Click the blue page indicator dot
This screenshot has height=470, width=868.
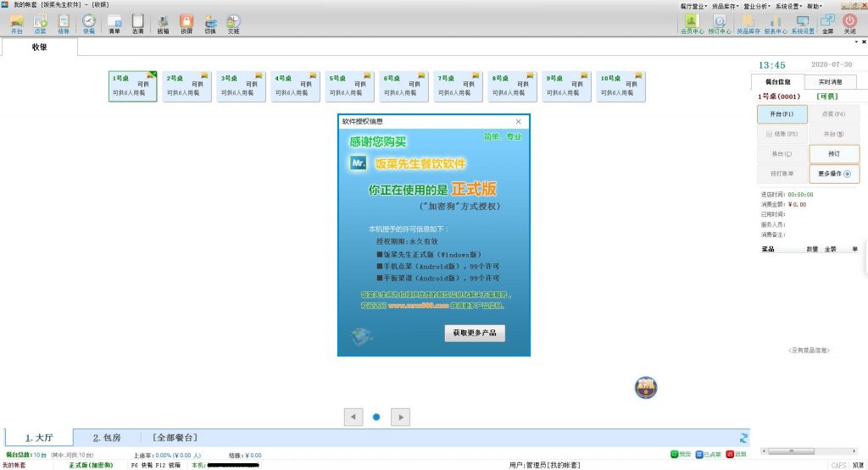click(x=376, y=417)
